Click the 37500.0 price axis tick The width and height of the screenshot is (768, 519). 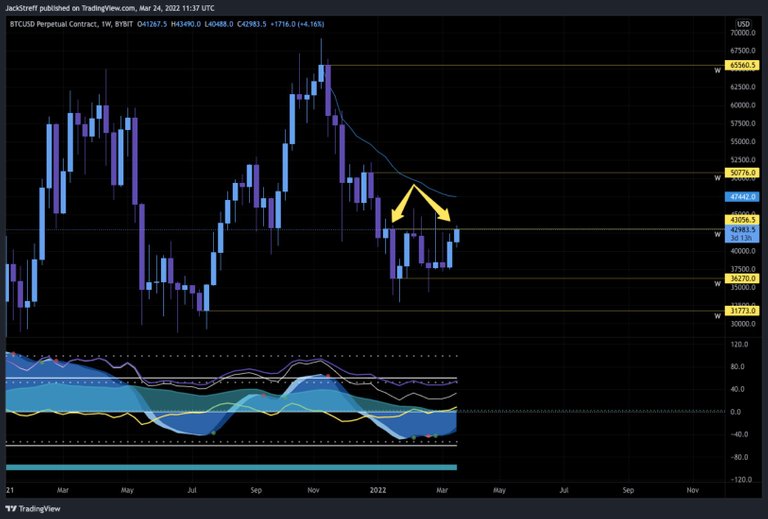[x=742, y=269]
